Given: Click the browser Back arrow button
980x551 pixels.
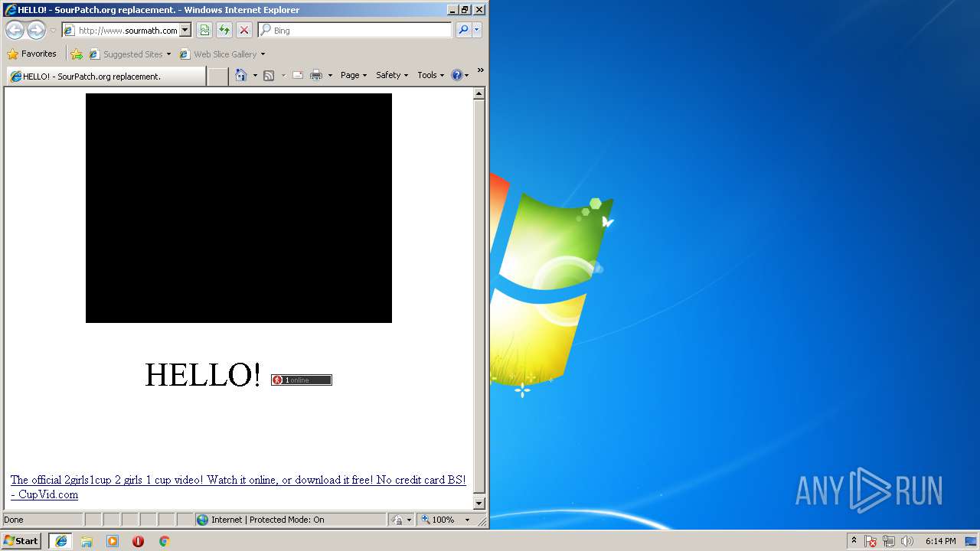Looking at the screenshot, I should tap(15, 31).
